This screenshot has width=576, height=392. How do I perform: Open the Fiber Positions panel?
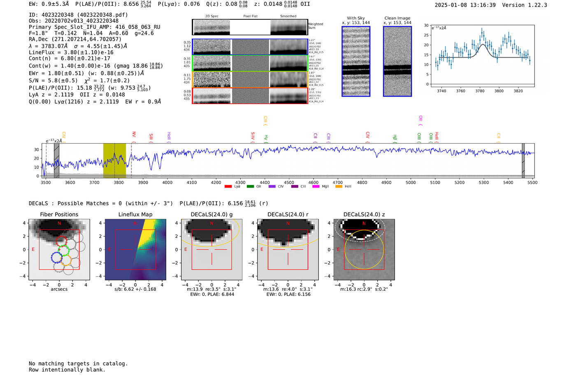(x=59, y=249)
